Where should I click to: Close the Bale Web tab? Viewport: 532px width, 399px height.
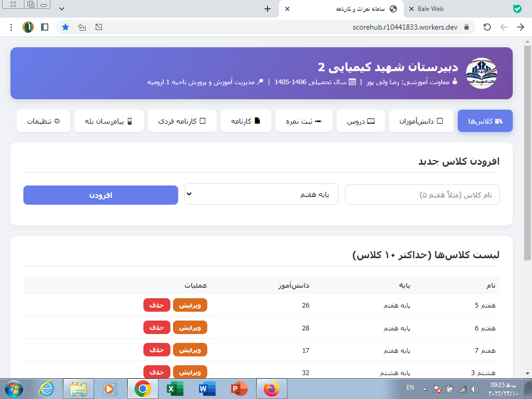pos(411,9)
